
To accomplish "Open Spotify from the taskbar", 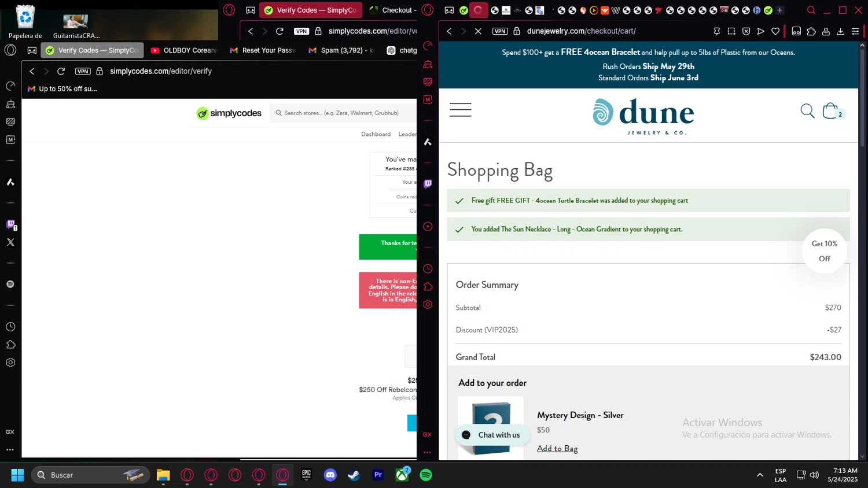I will tap(426, 475).
